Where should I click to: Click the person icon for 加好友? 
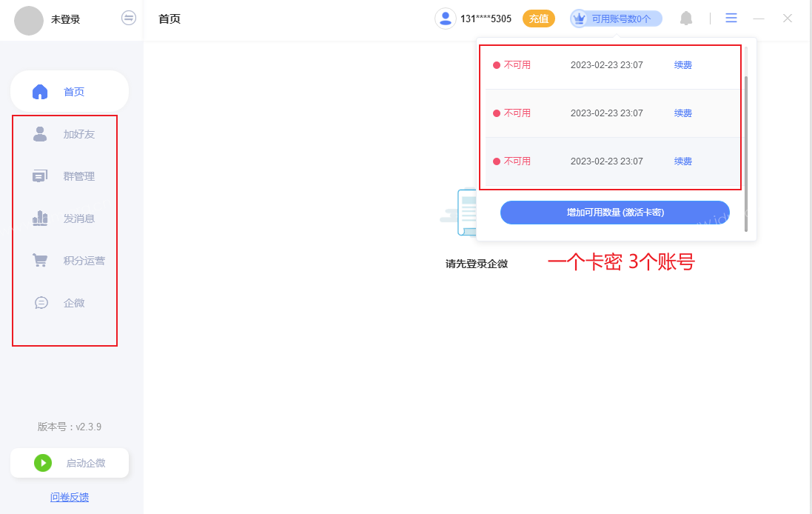(40, 133)
